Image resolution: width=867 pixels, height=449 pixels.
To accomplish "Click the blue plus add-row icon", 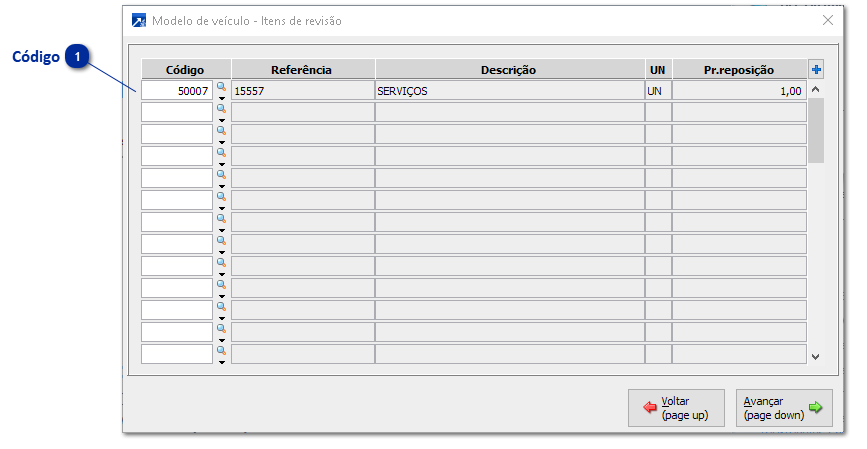I will (816, 70).
